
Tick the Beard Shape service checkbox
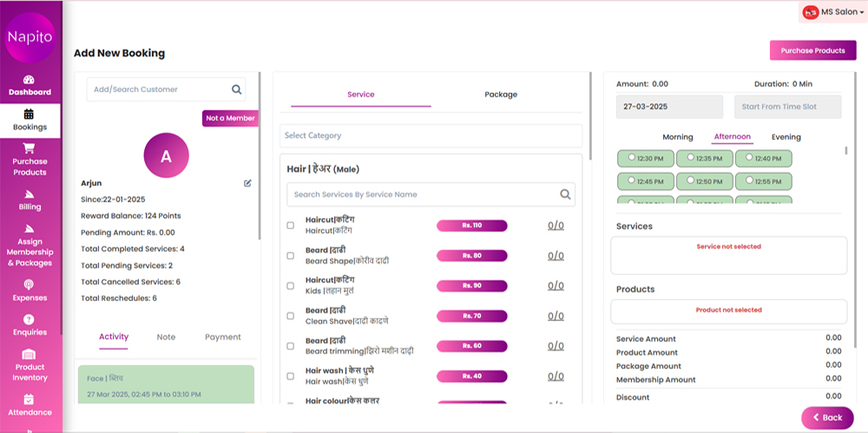(x=291, y=256)
